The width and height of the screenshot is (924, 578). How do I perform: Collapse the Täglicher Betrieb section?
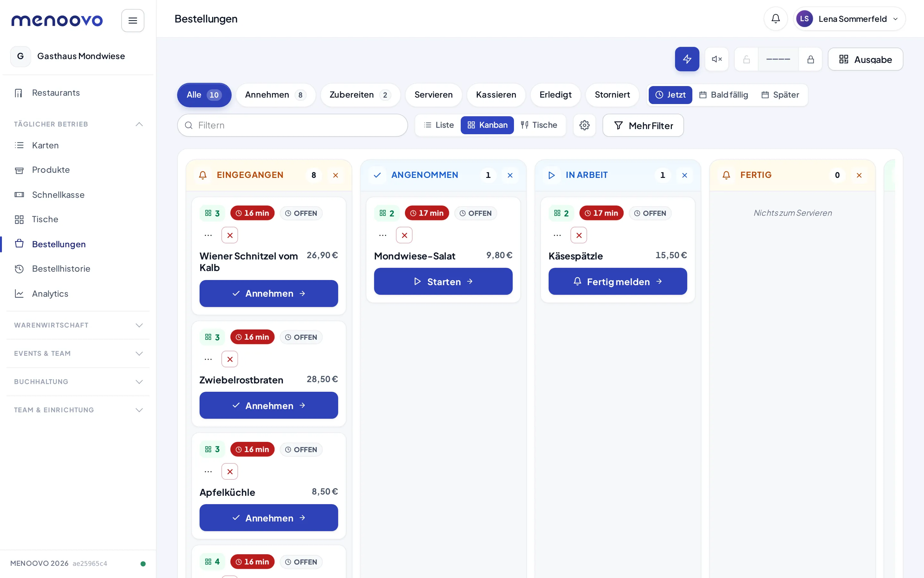click(78, 124)
